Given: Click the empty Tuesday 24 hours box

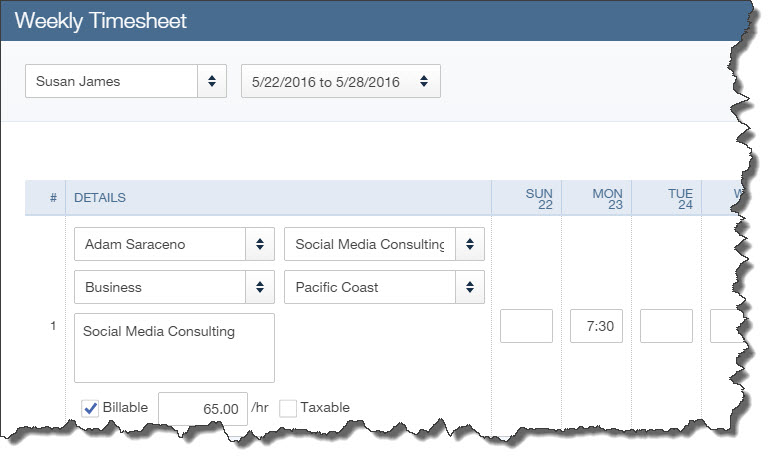Looking at the screenshot, I should coord(666,326).
